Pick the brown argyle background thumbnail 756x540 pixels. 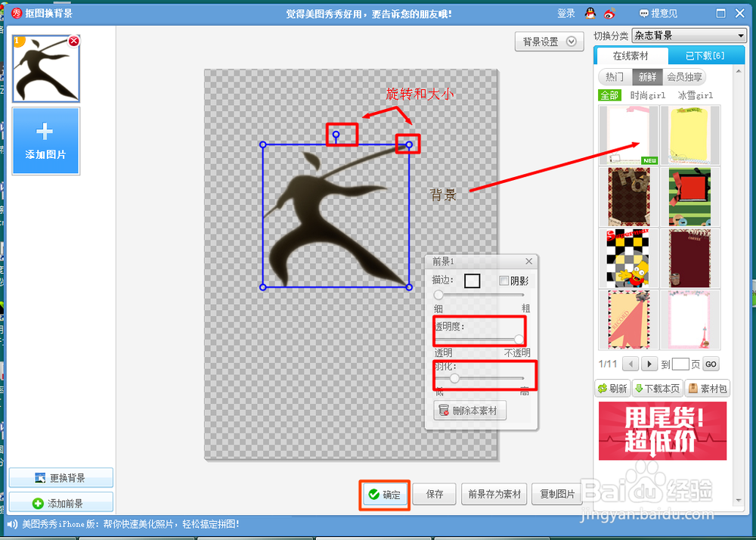(x=628, y=197)
